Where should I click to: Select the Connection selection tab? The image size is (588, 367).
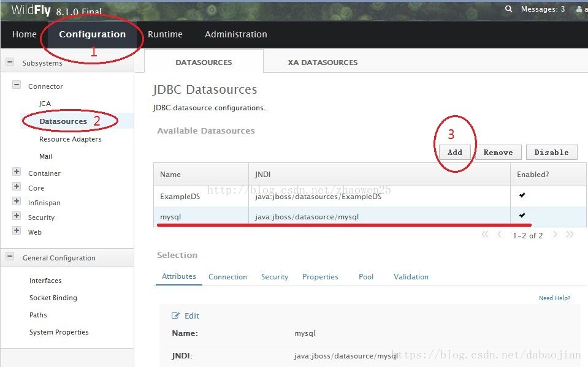(227, 277)
